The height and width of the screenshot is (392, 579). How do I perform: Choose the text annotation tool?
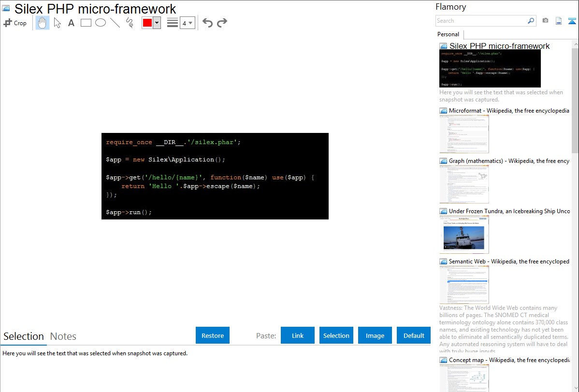71,23
